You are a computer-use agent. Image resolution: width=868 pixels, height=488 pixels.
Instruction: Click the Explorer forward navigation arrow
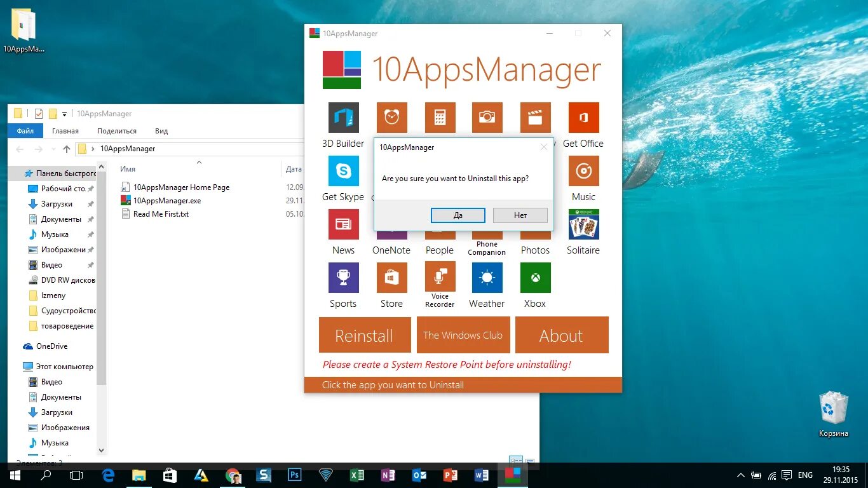coord(38,149)
